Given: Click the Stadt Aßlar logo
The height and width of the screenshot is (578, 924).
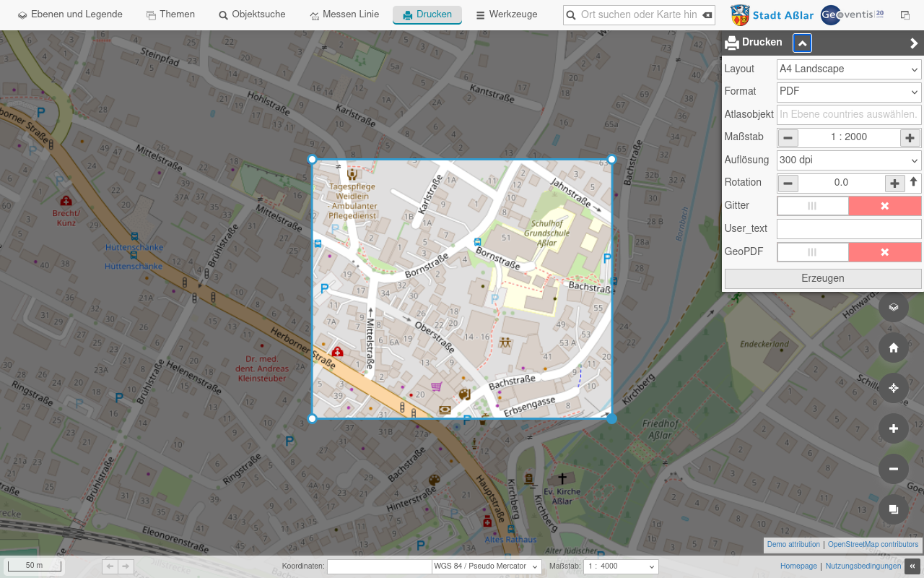Looking at the screenshot, I should (772, 14).
